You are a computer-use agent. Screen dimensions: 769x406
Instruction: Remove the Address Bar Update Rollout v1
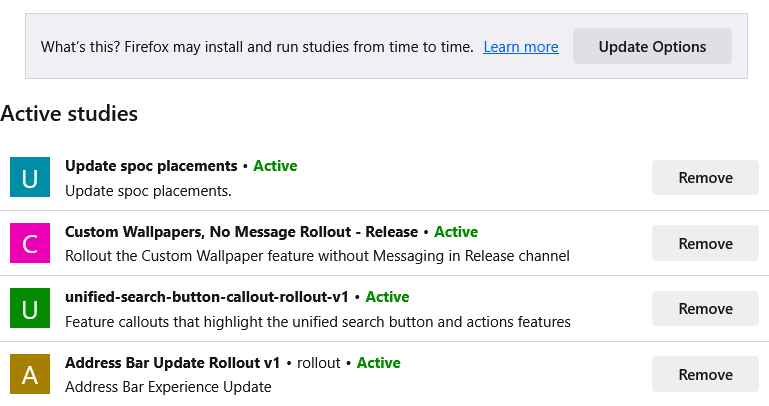click(x=705, y=374)
